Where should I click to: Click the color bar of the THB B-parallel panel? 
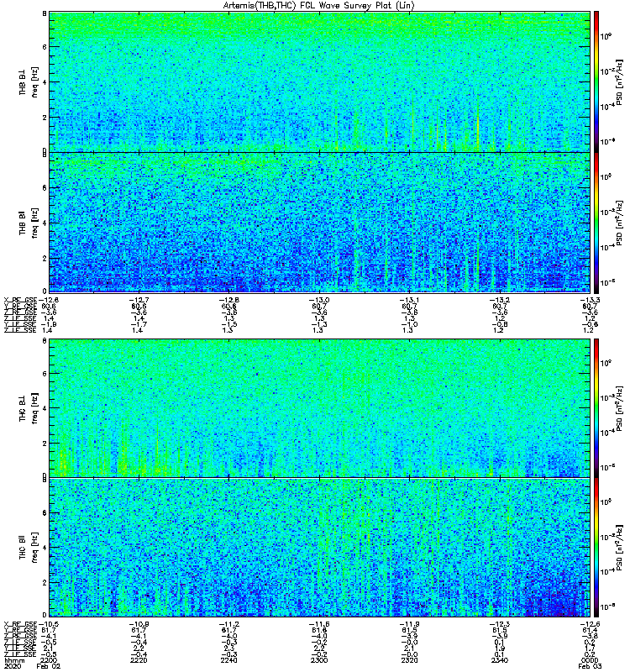[x=596, y=223]
